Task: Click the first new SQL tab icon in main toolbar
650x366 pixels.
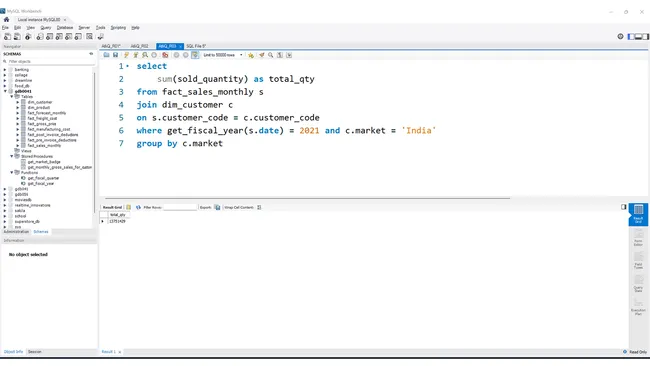Action: coord(7,36)
